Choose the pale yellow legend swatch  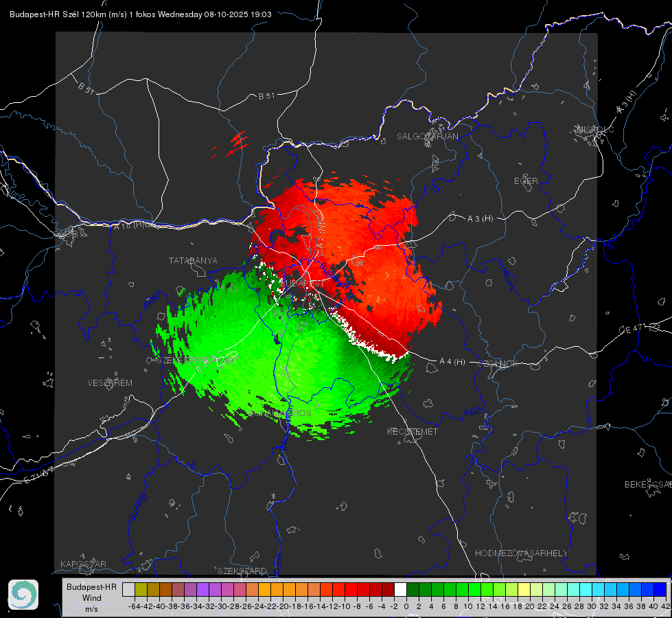[x=524, y=590]
